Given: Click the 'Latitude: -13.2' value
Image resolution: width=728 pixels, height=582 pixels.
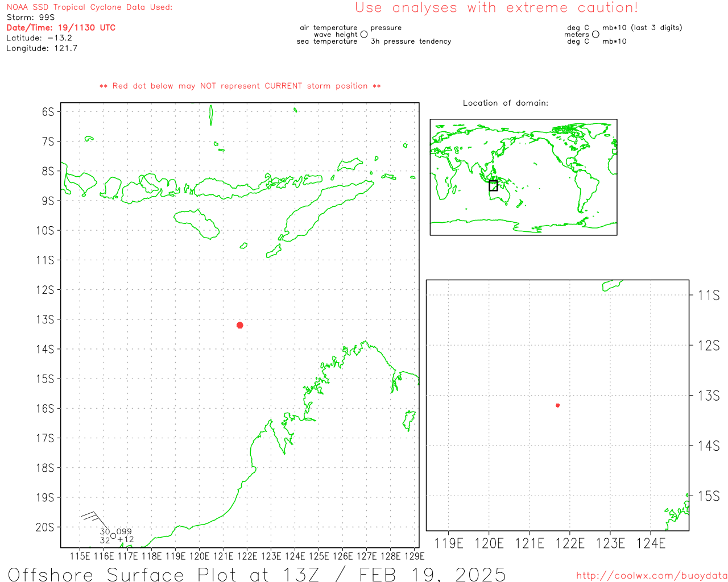Looking at the screenshot, I should pyautogui.click(x=39, y=38).
